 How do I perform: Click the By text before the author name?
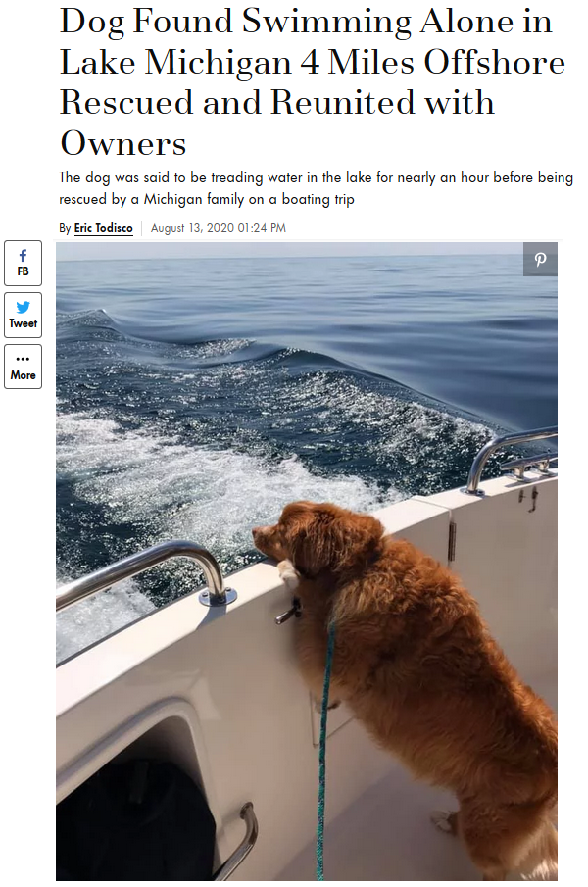coord(65,228)
